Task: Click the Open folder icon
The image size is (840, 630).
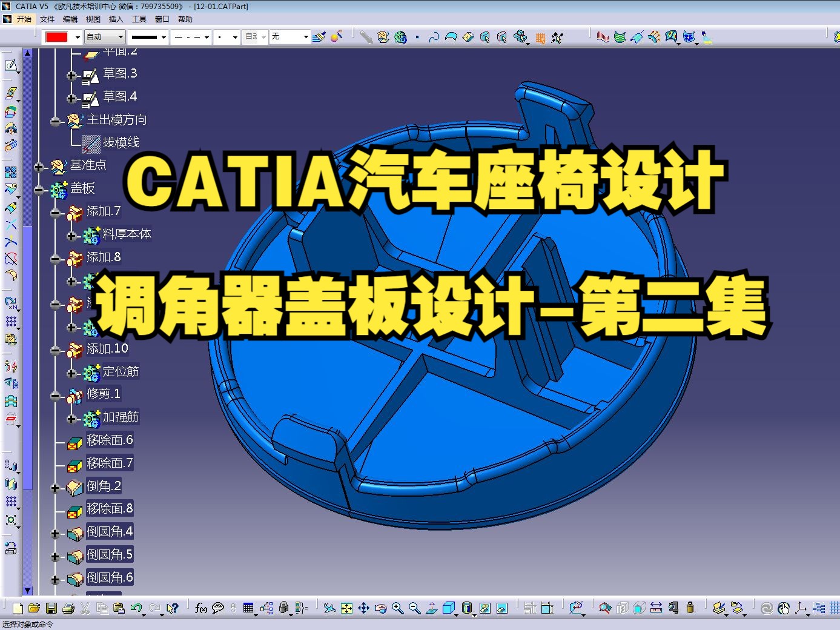Action: (34, 608)
